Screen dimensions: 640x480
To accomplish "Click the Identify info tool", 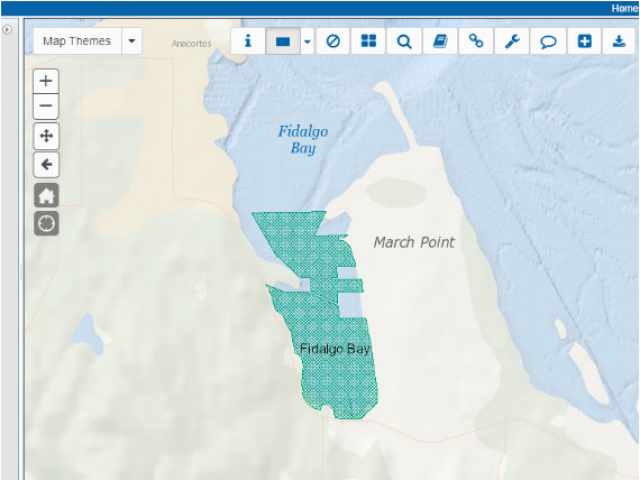I will (x=248, y=41).
